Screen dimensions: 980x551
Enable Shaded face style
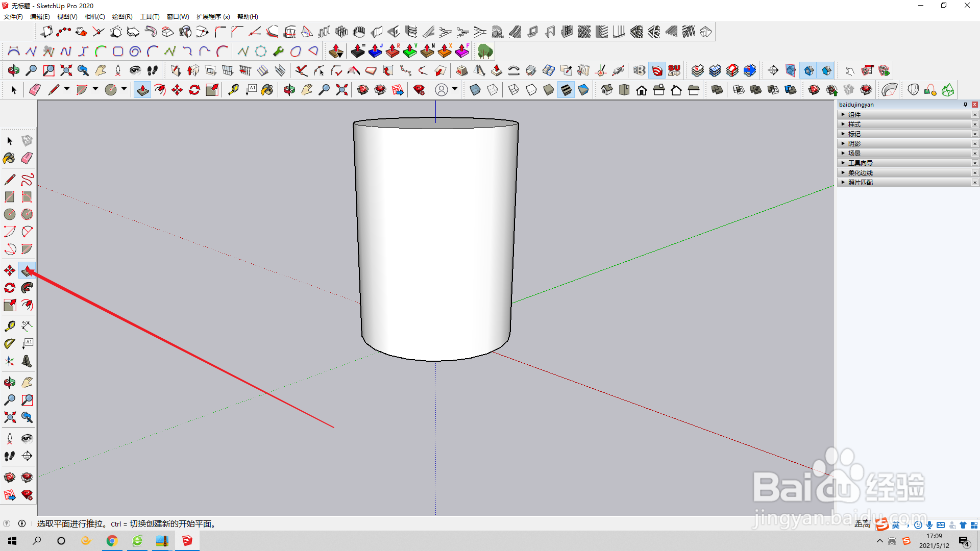[549, 90]
